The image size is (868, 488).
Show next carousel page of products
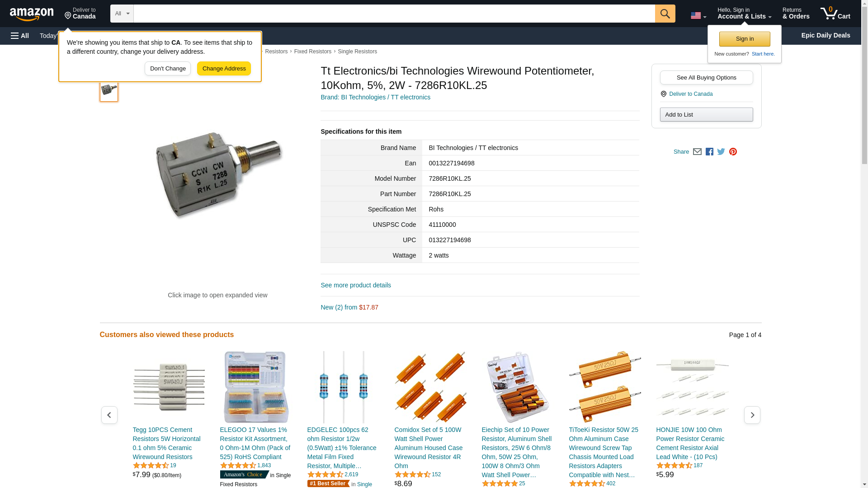pos(752,415)
